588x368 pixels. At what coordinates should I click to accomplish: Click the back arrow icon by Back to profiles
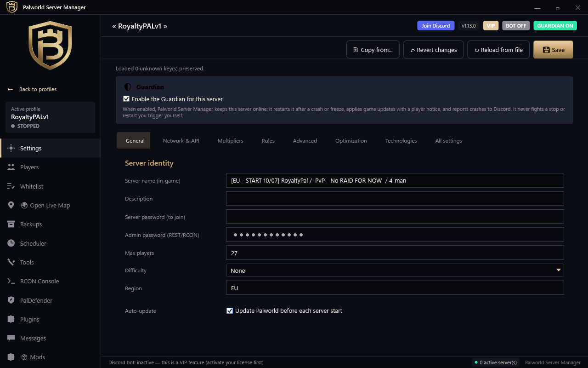(x=10, y=89)
